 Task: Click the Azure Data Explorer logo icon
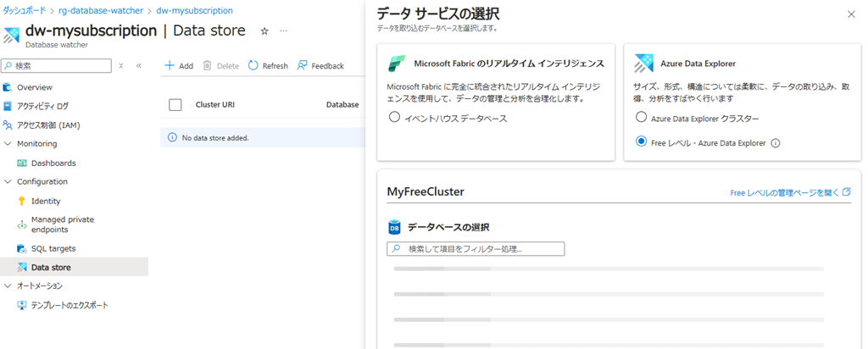pos(644,64)
